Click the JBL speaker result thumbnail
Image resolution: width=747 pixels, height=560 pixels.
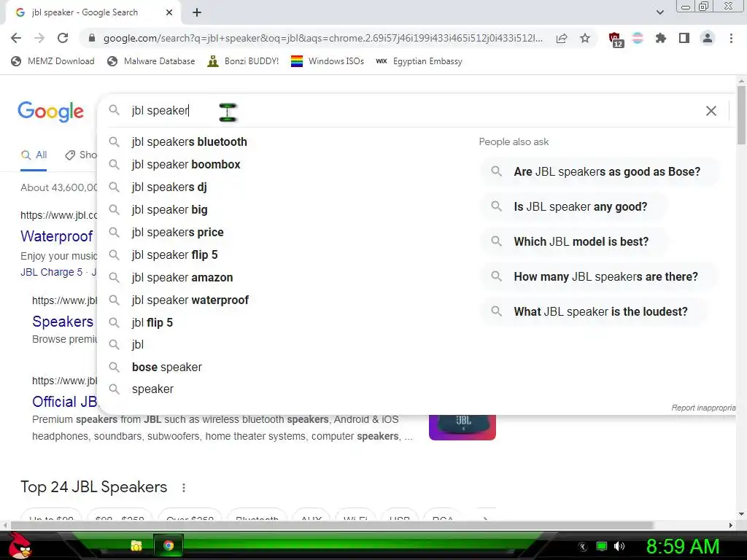(462, 427)
